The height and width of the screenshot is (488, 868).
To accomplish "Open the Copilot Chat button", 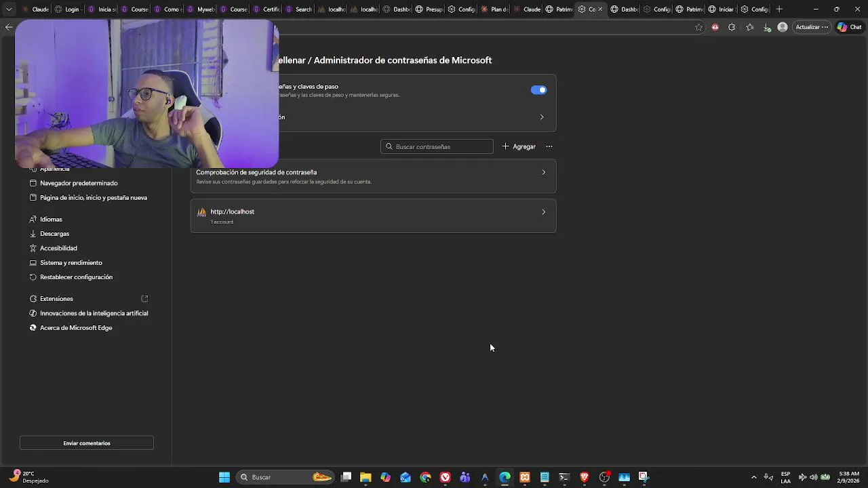I will point(849,27).
